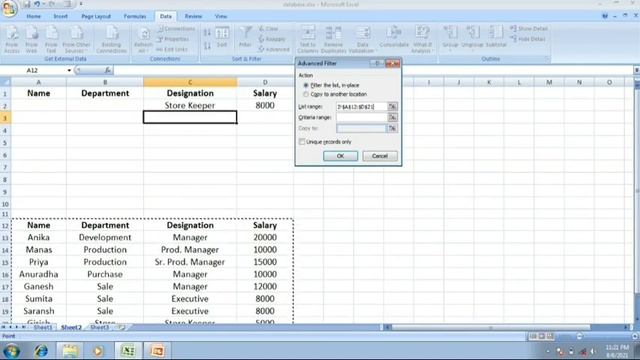The height and width of the screenshot is (360, 640).
Task: Click Reapply in Sort & Filter group
Action: pyautogui.click(x=272, y=39)
